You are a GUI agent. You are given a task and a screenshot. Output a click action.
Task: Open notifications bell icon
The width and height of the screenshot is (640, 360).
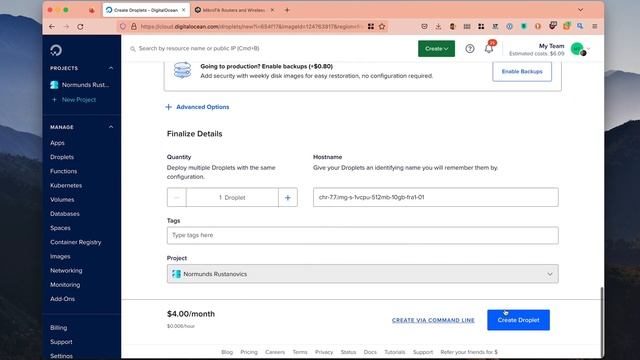[x=489, y=49]
